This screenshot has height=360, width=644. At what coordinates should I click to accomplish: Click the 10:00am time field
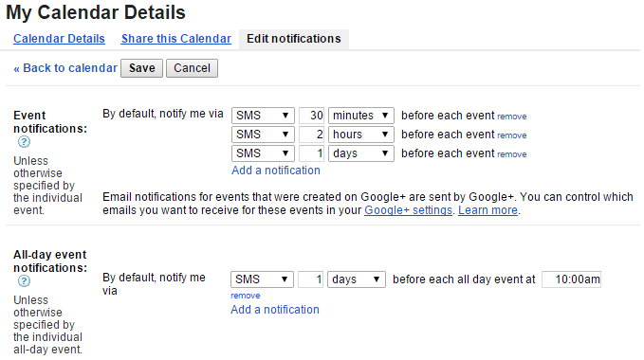571,279
